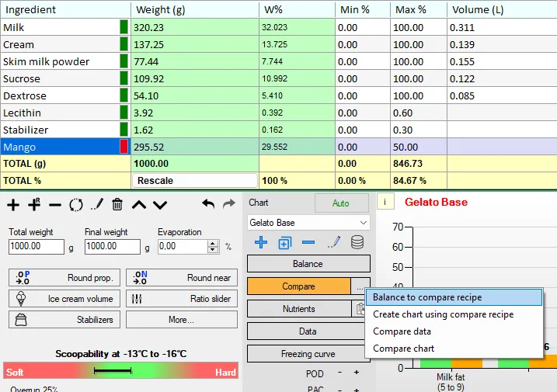Click the add recipe plus-R icon

coord(34,204)
